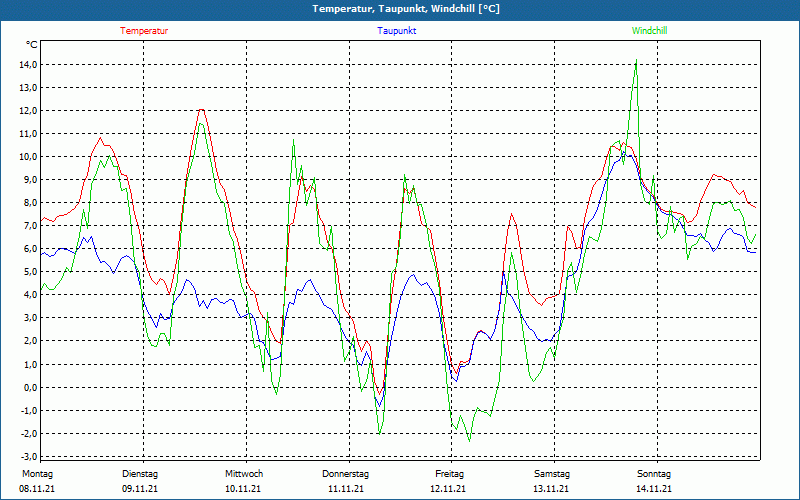
Task: Click the 12.11.21 date label
Action: click(x=448, y=489)
